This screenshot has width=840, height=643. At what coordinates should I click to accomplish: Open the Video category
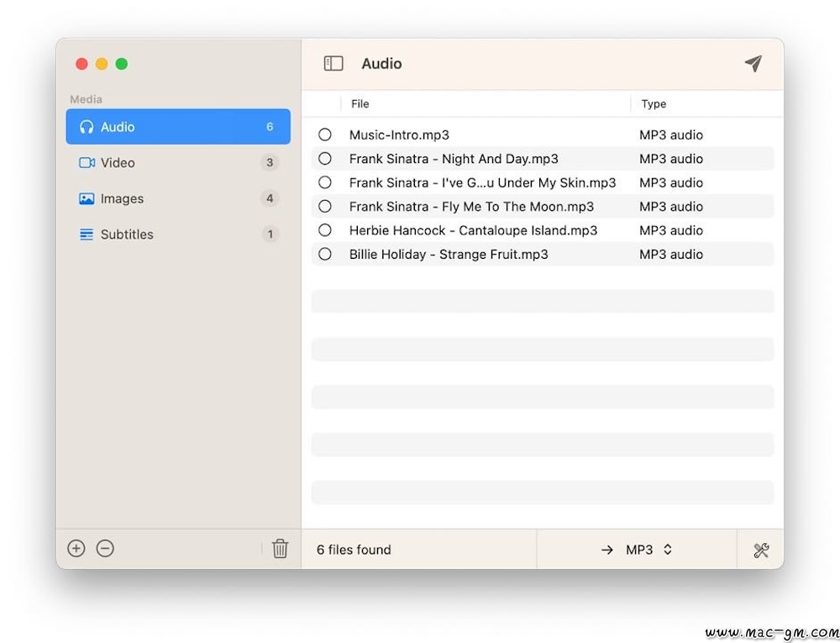pos(178,162)
